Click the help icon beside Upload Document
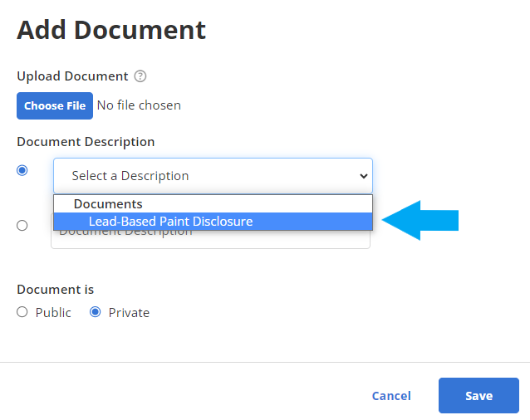This screenshot has height=420, width=530. pos(140,76)
